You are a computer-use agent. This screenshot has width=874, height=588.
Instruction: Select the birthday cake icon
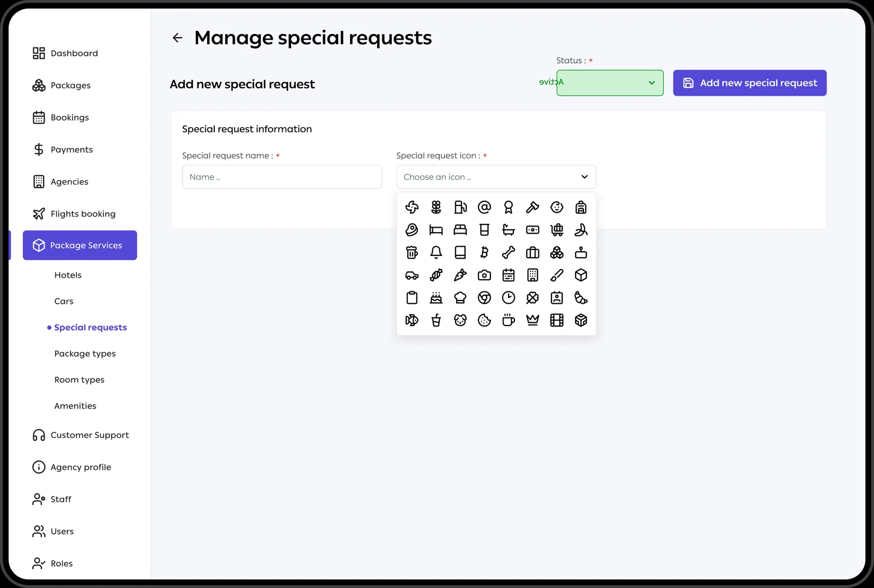click(436, 298)
